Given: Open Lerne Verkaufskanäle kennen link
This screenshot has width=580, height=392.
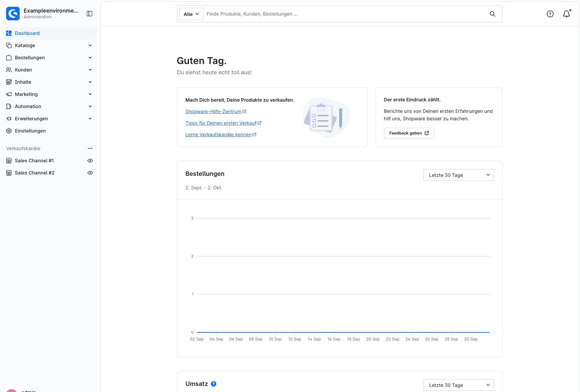Looking at the screenshot, I should (x=221, y=135).
